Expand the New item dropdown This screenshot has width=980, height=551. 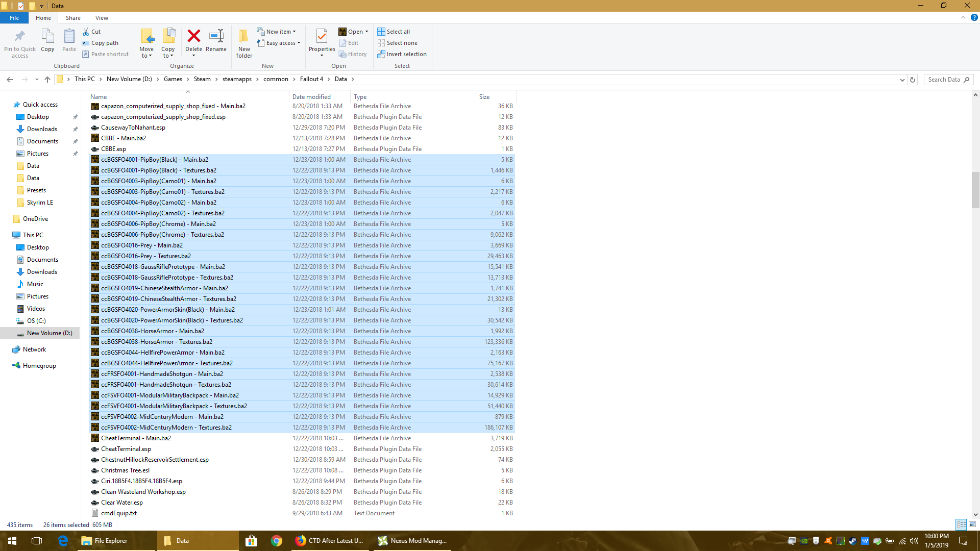pyautogui.click(x=277, y=31)
